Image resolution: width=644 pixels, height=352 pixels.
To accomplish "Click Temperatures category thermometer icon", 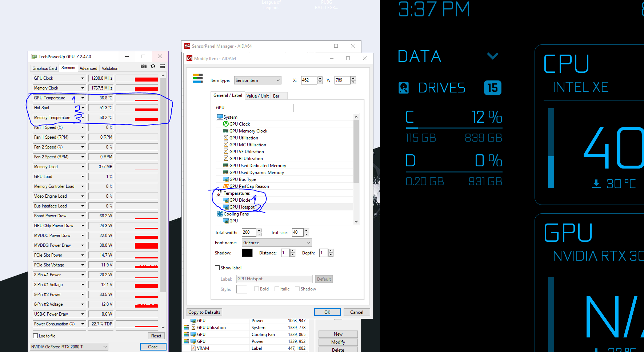I will pos(220,193).
